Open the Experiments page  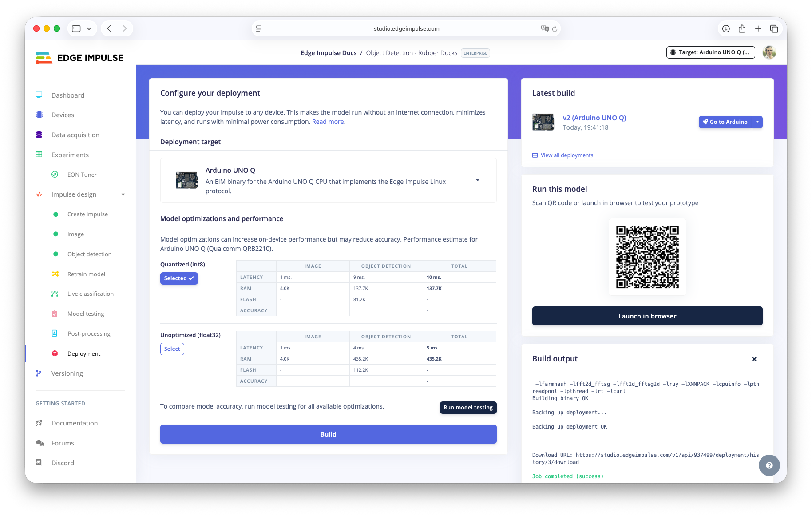tap(70, 155)
